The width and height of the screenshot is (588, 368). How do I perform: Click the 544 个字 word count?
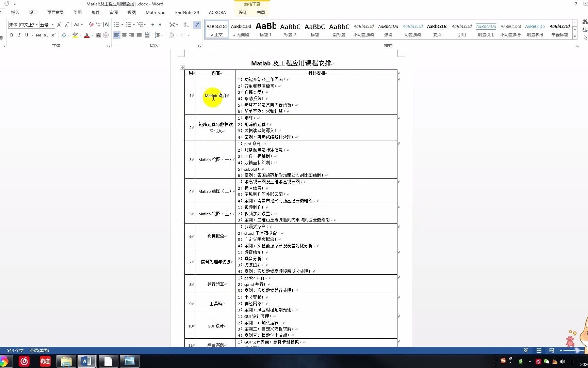click(x=15, y=351)
